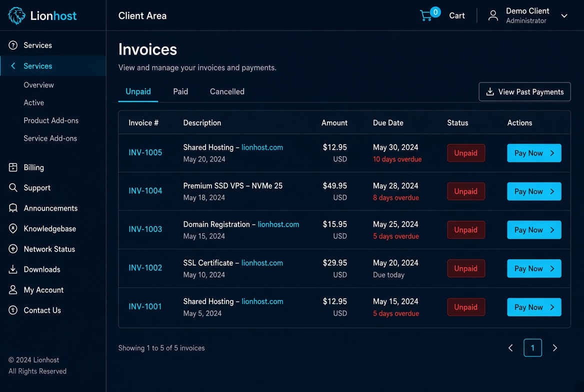584x392 pixels.
Task: Switch to the Paid tab
Action: (x=180, y=91)
